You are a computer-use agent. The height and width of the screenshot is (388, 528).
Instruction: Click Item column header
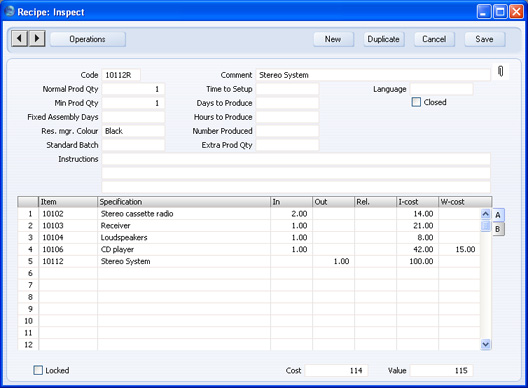point(68,202)
